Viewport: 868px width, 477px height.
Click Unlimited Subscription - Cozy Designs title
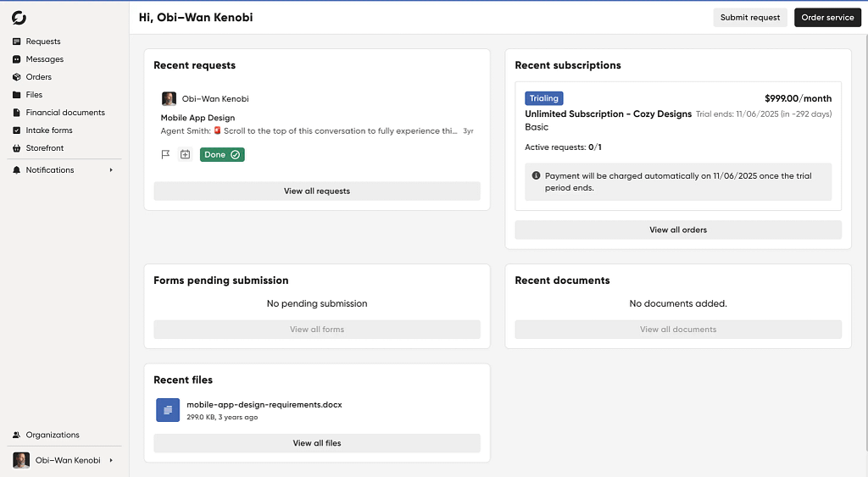(x=608, y=114)
